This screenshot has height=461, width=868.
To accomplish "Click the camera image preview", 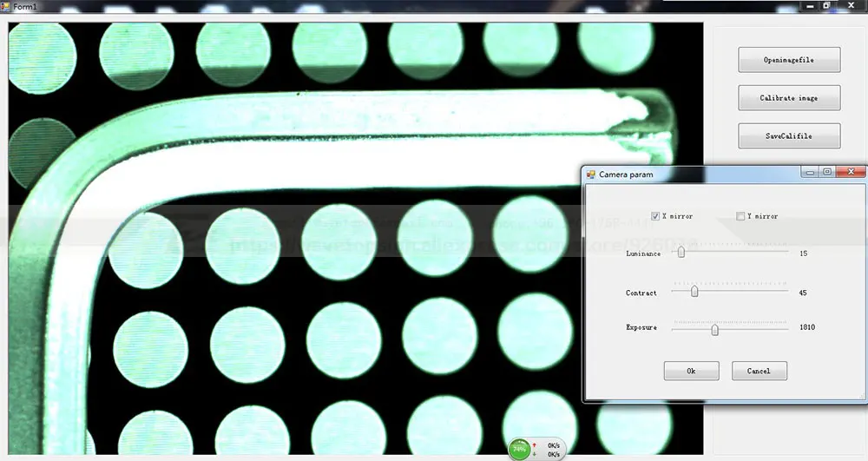I will click(x=355, y=239).
